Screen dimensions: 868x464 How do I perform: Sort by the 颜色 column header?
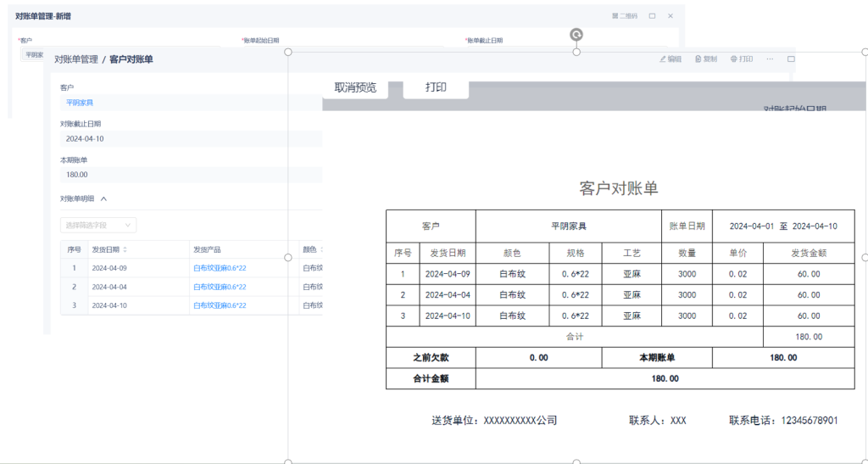[310, 249]
